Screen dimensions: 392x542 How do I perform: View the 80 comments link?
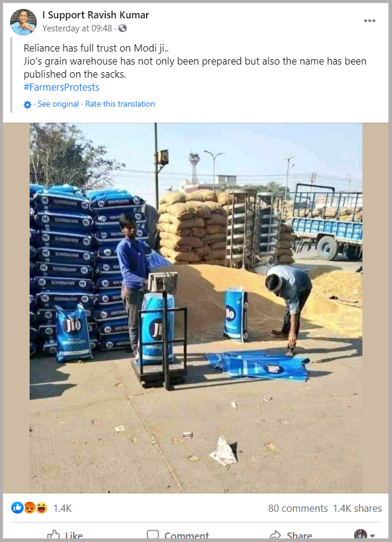[298, 508]
